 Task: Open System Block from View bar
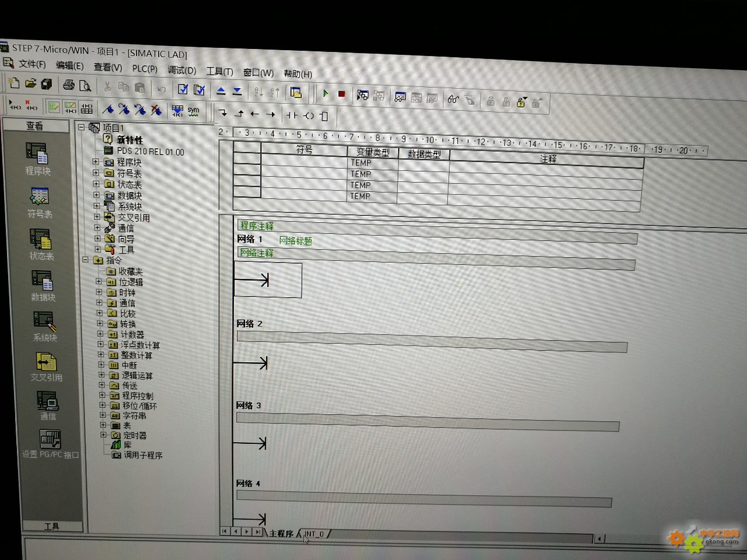coord(44,321)
